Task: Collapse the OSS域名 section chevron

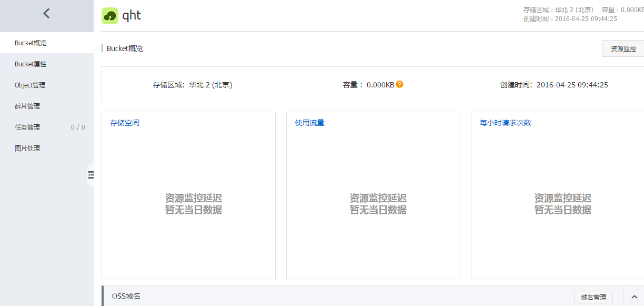Action: [x=633, y=297]
